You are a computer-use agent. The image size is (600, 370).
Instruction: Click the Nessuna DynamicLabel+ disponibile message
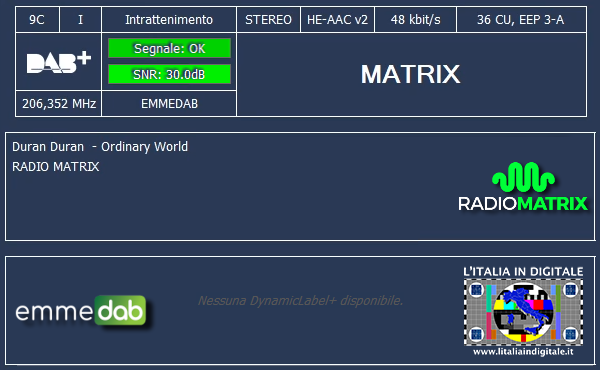point(300,301)
